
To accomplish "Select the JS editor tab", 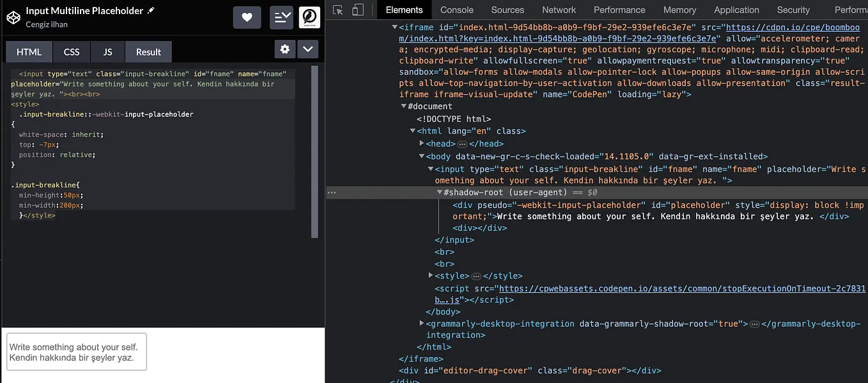I will pos(107,52).
